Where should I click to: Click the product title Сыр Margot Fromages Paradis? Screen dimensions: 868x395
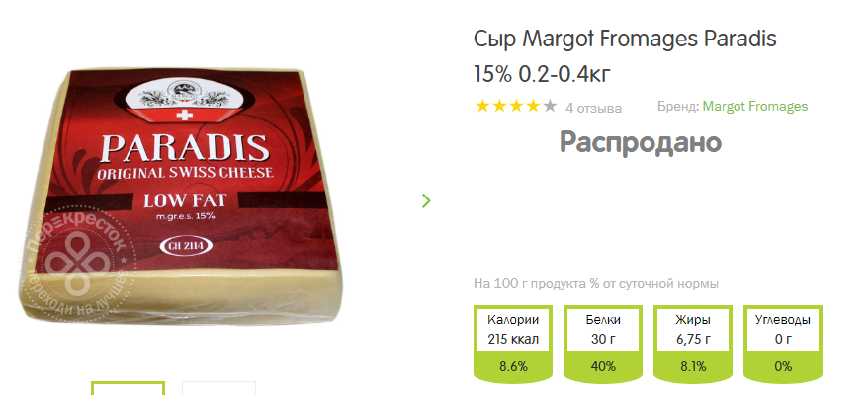(x=625, y=56)
